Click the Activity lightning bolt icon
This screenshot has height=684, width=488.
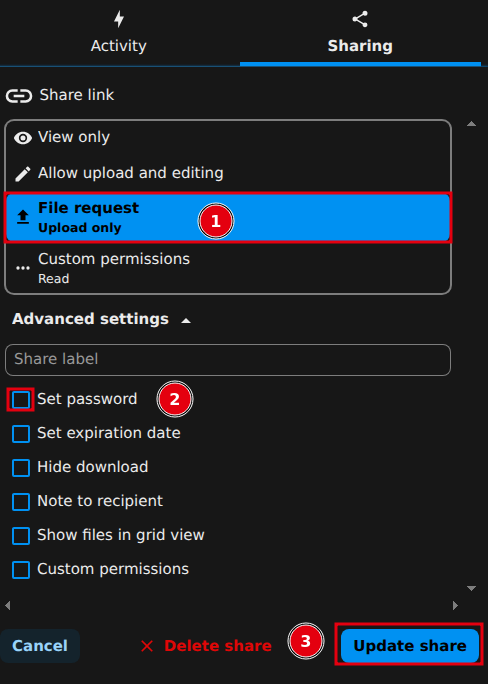[119, 19]
